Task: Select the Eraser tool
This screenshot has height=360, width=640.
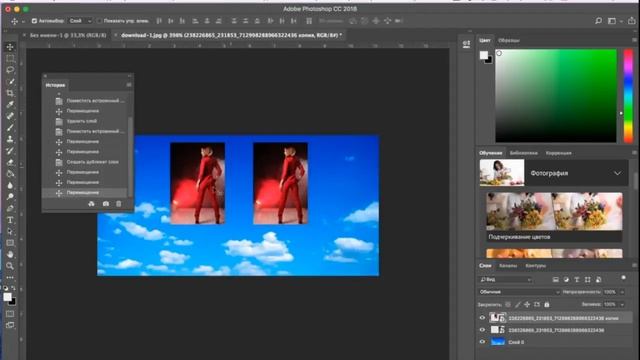Action: click(x=10, y=162)
